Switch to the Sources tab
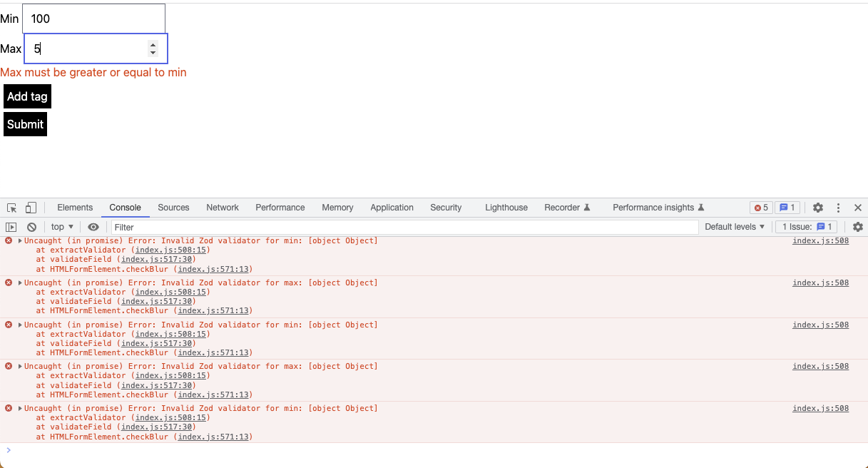This screenshot has width=868, height=468. click(x=173, y=207)
